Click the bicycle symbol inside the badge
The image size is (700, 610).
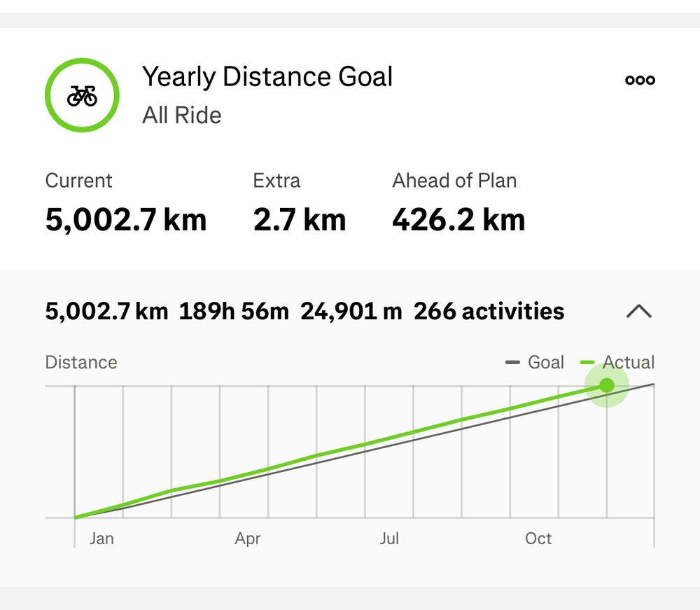[x=81, y=95]
